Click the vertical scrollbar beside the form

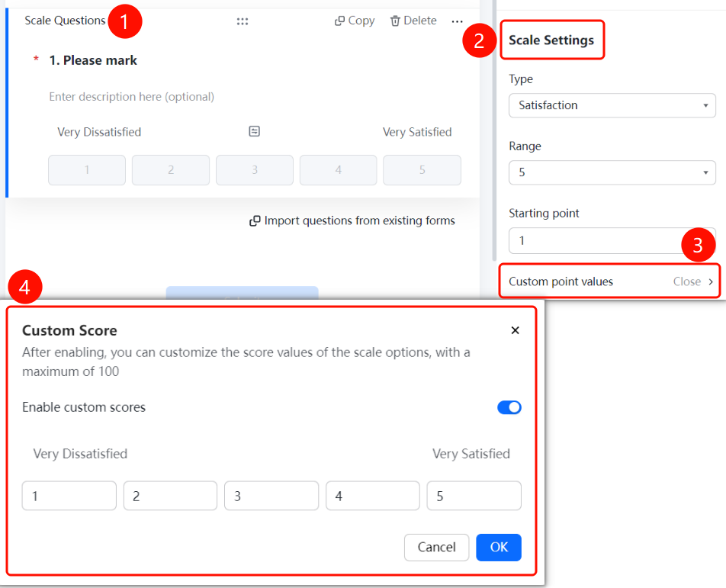coord(494,130)
